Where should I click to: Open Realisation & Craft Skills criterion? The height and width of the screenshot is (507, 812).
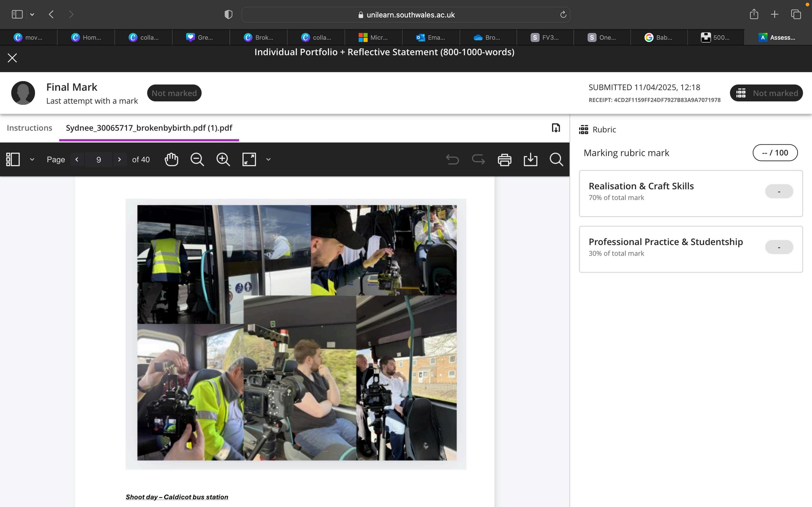pyautogui.click(x=641, y=186)
